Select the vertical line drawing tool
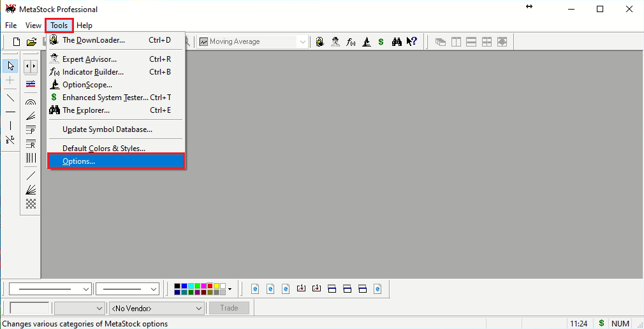This screenshot has height=329, width=644. [10, 126]
